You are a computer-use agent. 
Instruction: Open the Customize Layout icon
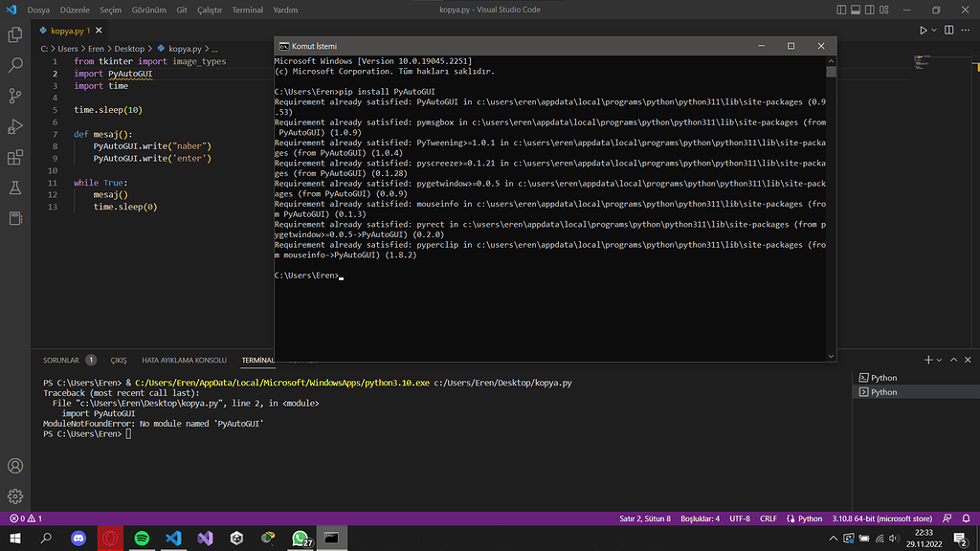tap(884, 10)
